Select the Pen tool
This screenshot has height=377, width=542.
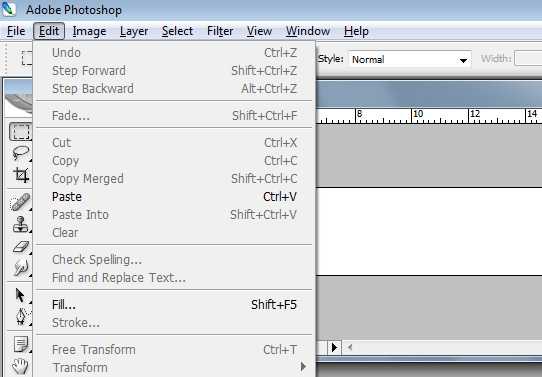(21, 317)
